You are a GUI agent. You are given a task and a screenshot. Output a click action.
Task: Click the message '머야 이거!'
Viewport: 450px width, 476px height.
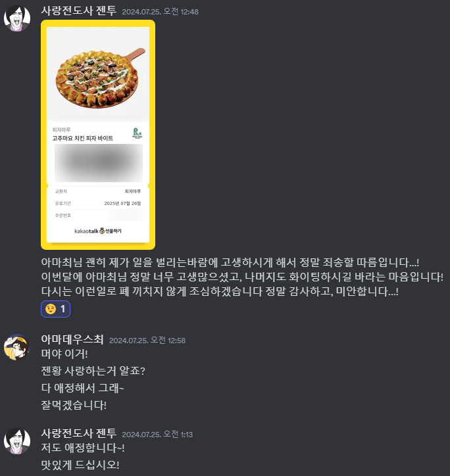tap(64, 354)
